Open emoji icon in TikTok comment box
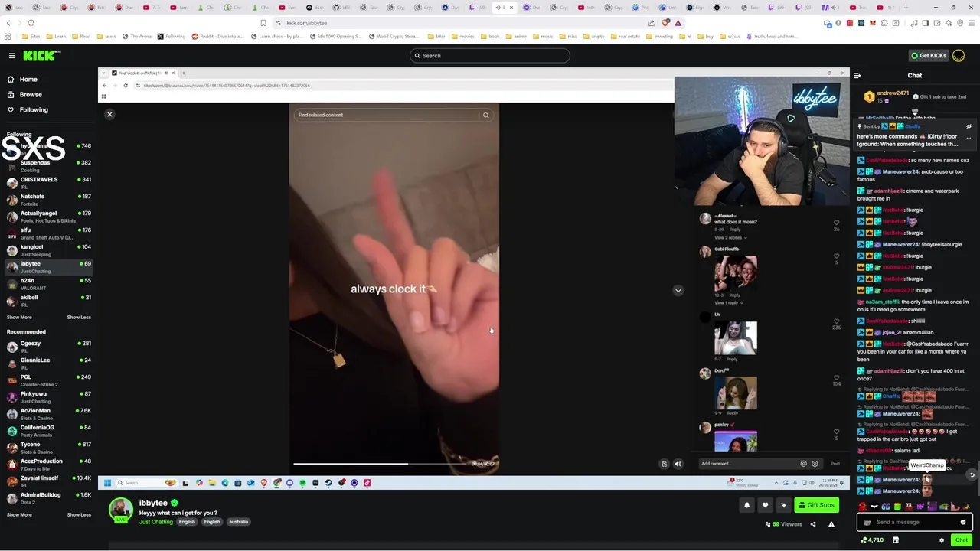This screenshot has width=980, height=551. click(815, 464)
